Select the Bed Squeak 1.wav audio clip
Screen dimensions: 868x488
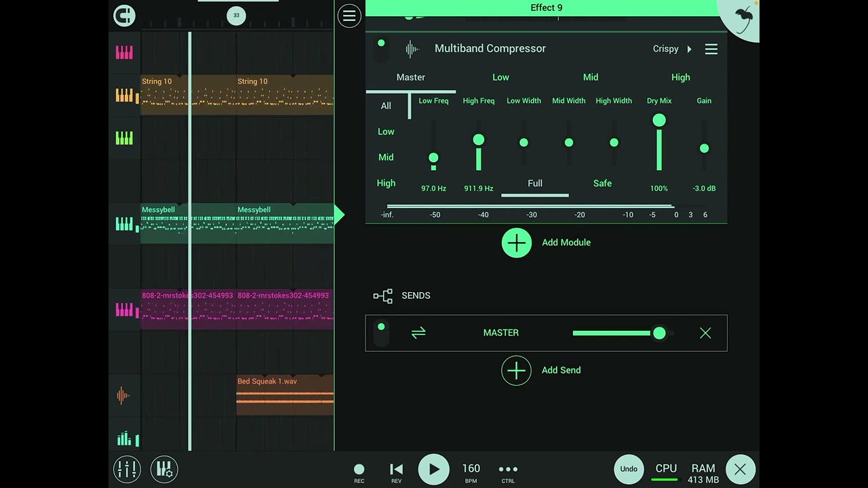[285, 394]
